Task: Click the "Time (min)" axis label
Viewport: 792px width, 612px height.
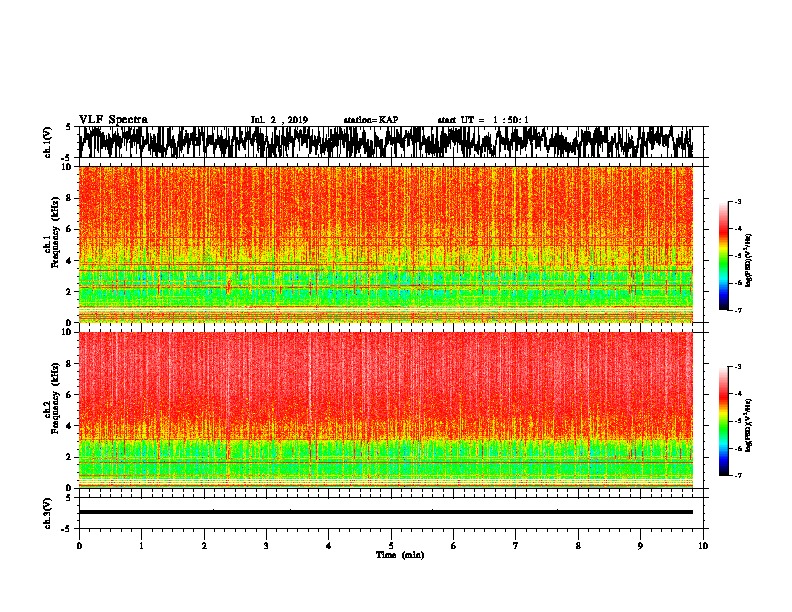Action: pos(400,555)
